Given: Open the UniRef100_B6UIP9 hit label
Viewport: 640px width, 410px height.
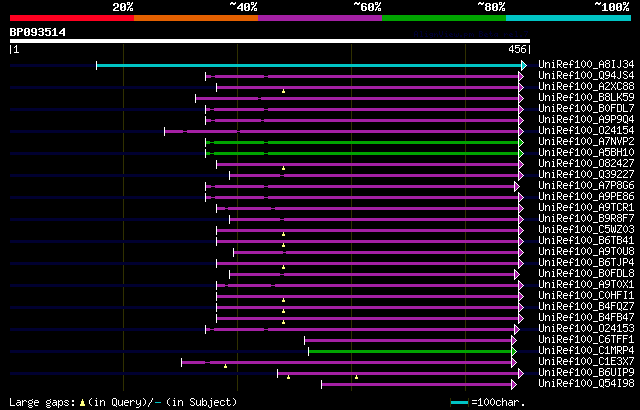Looking at the screenshot, I should [586, 373].
